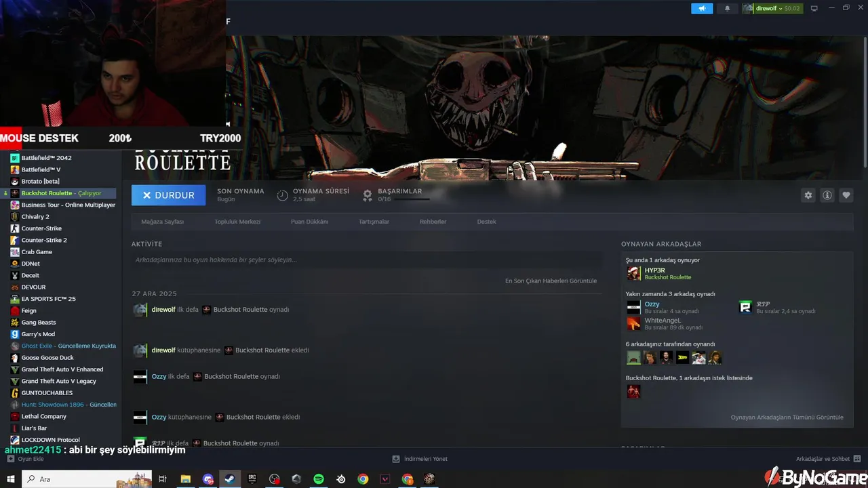Screen dimensions: 868x488
Task: Open direwolf profile in 'ilk defa' activity
Action: click(163, 310)
